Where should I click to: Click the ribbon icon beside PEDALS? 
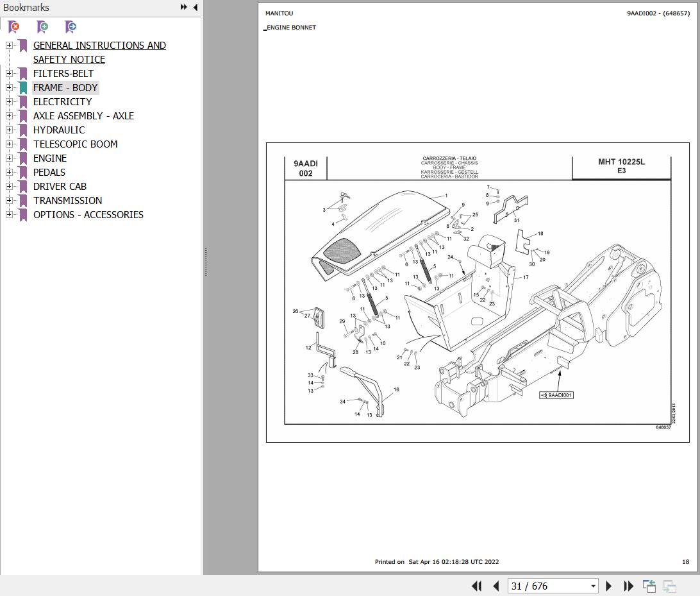coord(23,172)
